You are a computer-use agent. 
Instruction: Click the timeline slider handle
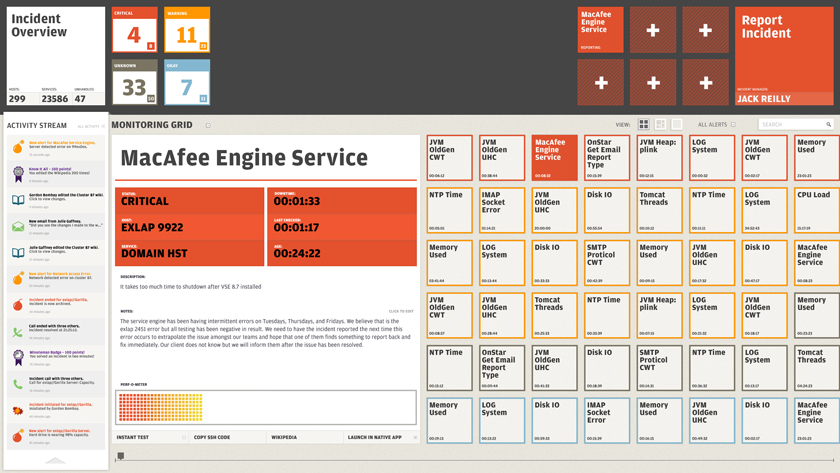click(x=121, y=456)
